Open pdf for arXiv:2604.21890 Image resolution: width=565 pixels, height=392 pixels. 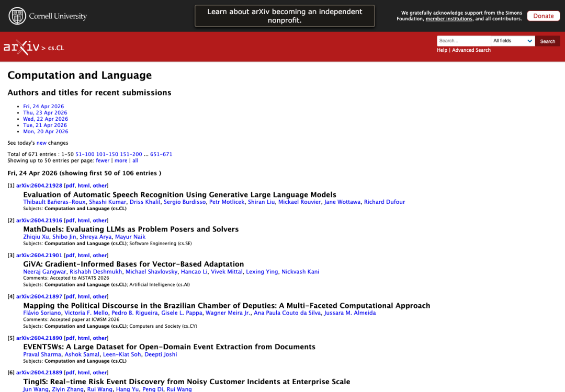pyautogui.click(x=70, y=338)
